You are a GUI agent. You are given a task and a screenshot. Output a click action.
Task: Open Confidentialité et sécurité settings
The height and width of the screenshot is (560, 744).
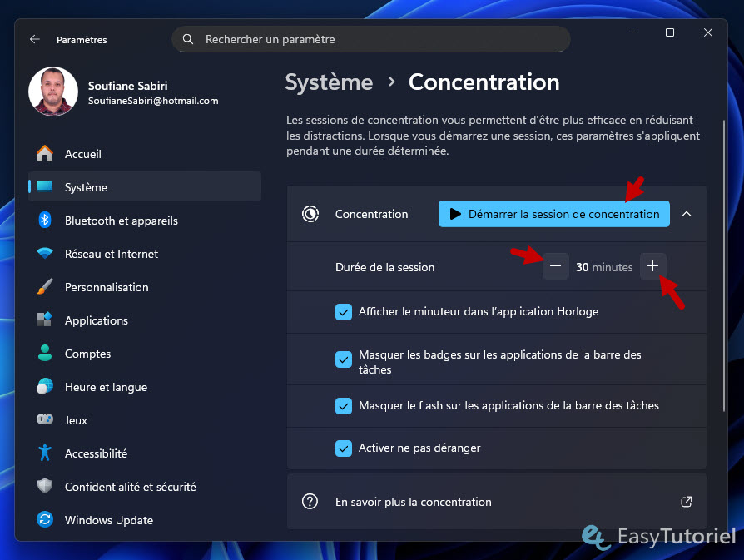[x=130, y=487]
